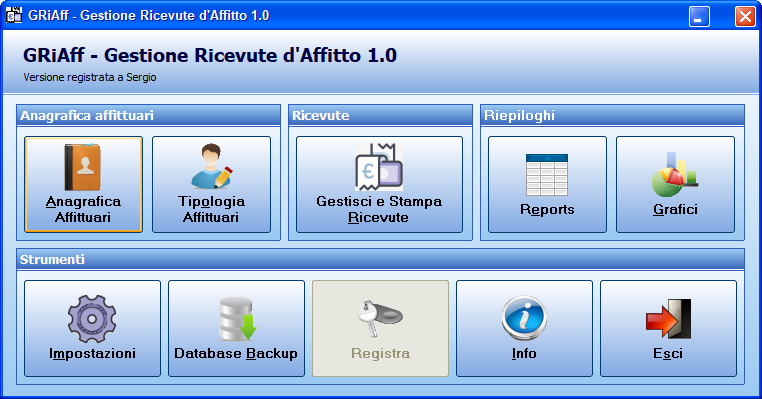Image resolution: width=762 pixels, height=399 pixels.
Task: Click the GRiAff title bar icon
Action: [14, 15]
